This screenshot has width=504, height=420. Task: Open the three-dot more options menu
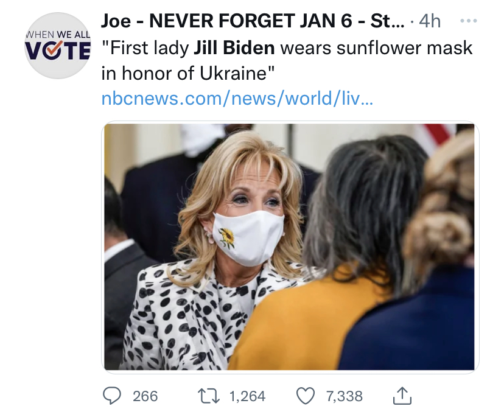[x=467, y=21]
